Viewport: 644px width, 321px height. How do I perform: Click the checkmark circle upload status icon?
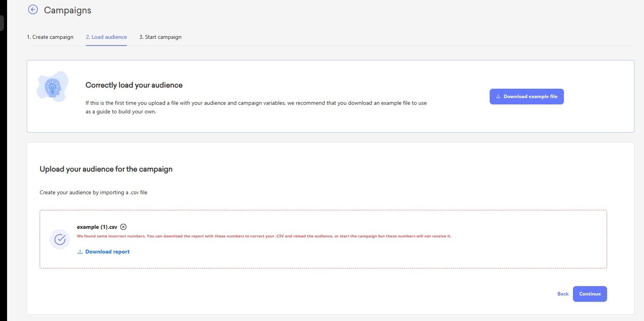[x=60, y=239]
